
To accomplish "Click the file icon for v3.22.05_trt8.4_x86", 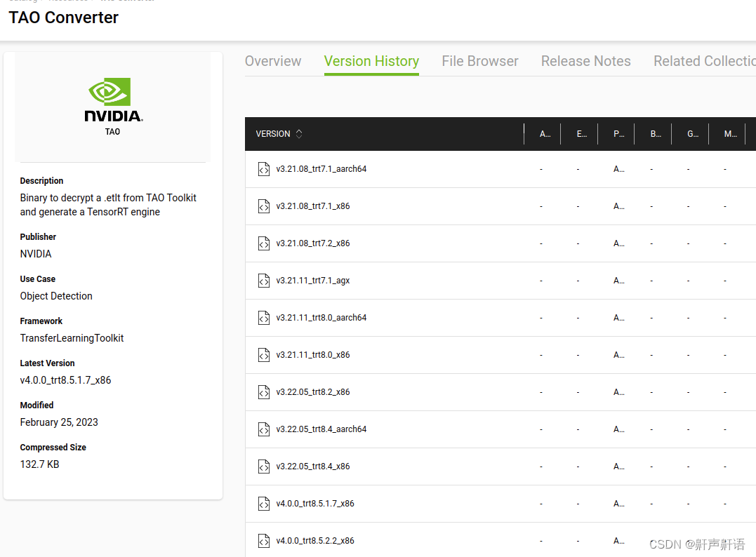I will click(x=264, y=467).
